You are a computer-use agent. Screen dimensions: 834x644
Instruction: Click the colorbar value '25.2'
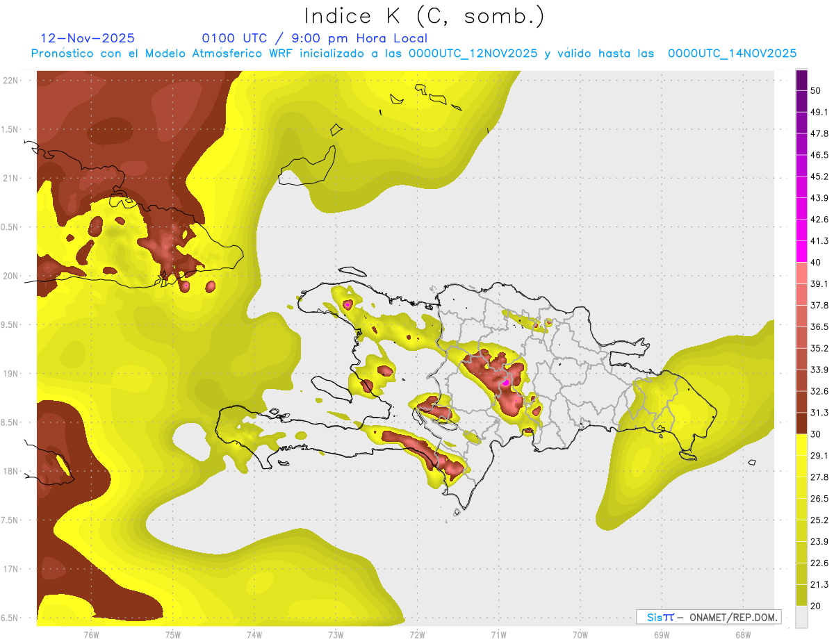coord(819,520)
